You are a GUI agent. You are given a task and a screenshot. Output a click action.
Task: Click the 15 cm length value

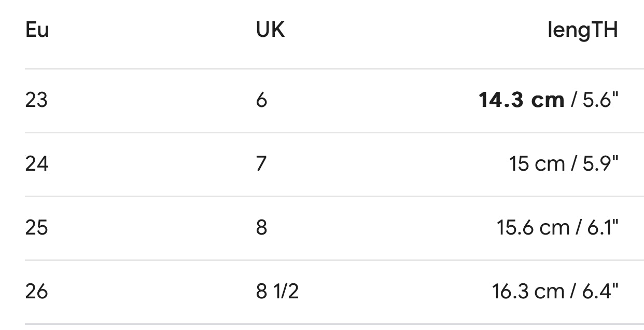tap(537, 163)
